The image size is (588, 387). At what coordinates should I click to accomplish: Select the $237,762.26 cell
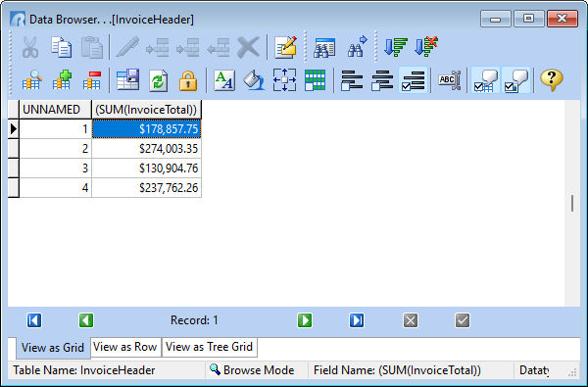click(x=147, y=187)
